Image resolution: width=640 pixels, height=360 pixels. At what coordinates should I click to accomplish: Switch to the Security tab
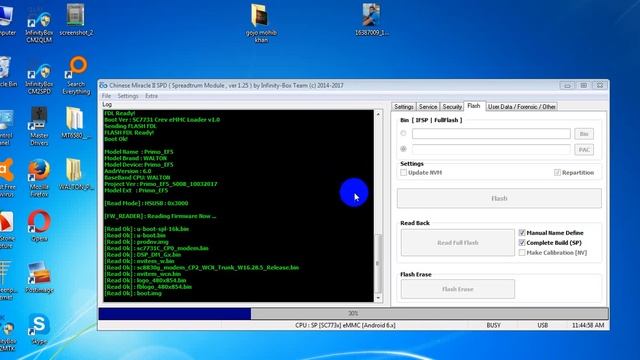pyautogui.click(x=452, y=107)
